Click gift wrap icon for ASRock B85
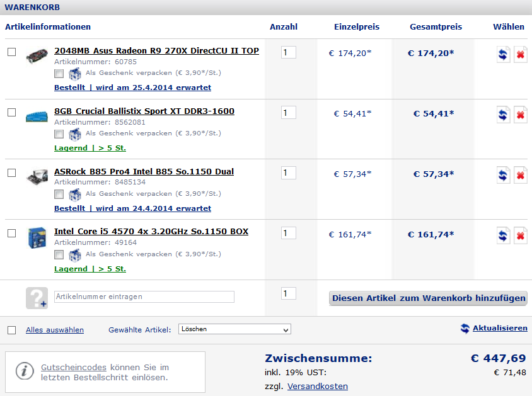The height and width of the screenshot is (396, 532). (75, 195)
